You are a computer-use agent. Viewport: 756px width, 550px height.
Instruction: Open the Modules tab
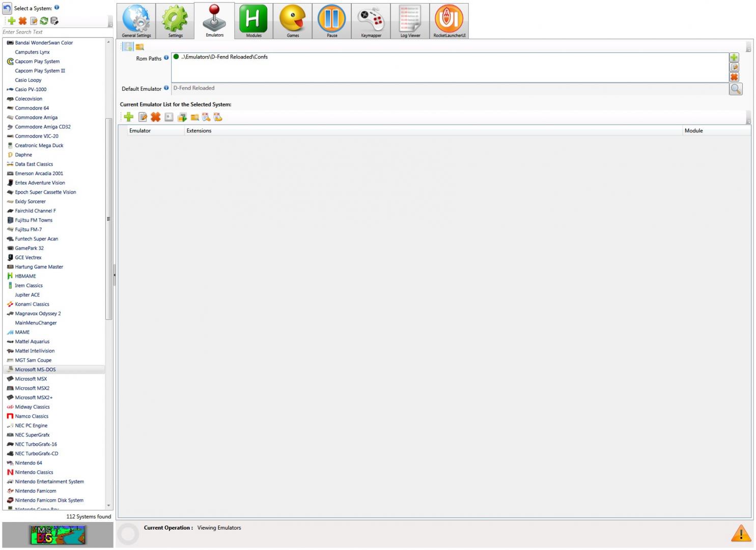point(254,21)
